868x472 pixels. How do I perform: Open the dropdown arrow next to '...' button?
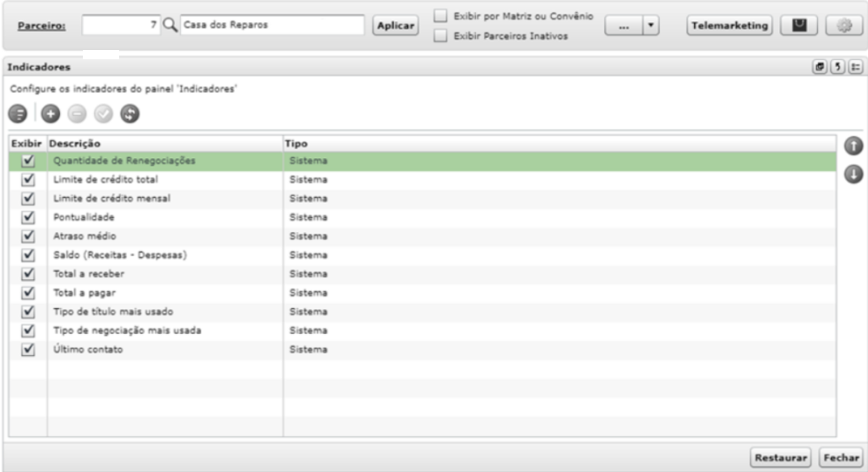(x=651, y=25)
